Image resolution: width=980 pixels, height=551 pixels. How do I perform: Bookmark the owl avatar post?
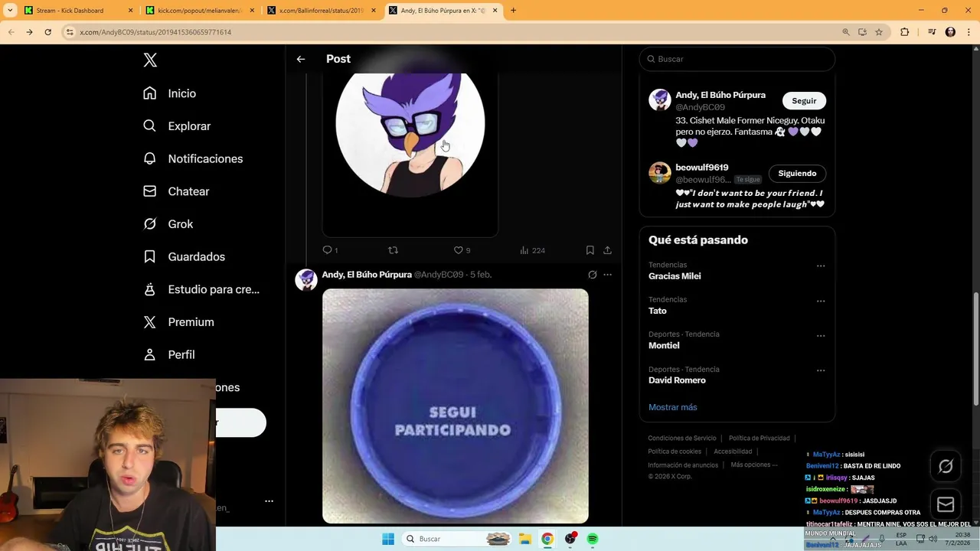590,250
